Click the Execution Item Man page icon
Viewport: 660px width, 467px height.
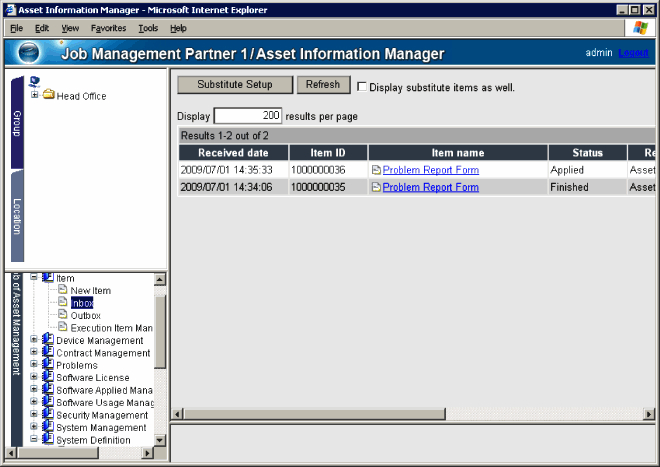pyautogui.click(x=63, y=327)
